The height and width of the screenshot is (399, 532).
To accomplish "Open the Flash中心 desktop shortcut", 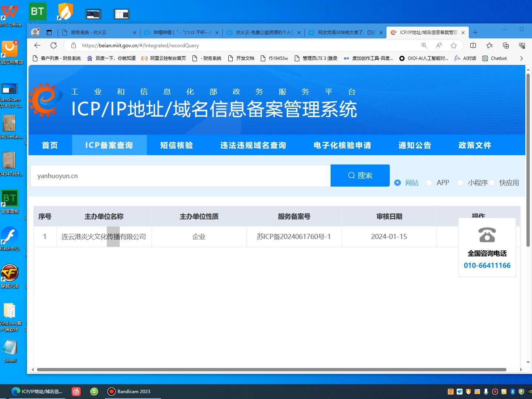I will coord(9,238).
